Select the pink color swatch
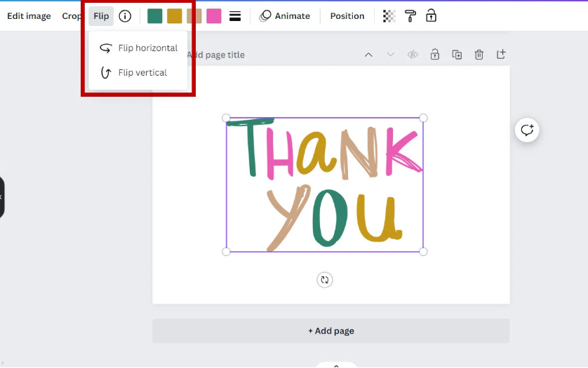 (x=213, y=16)
